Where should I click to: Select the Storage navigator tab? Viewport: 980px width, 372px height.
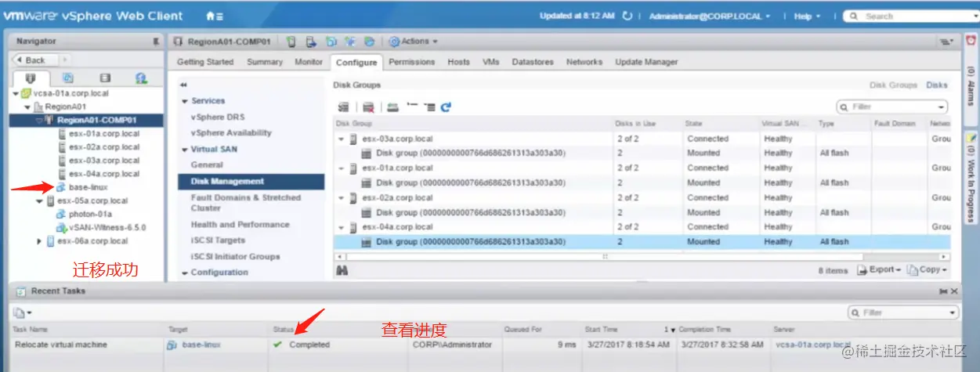[x=104, y=78]
